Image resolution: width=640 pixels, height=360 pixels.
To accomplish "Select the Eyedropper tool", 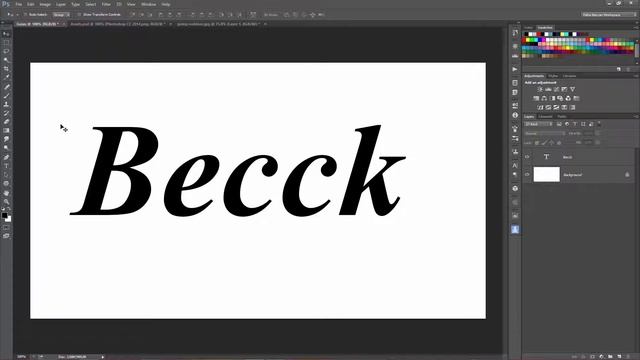I will (x=6, y=77).
